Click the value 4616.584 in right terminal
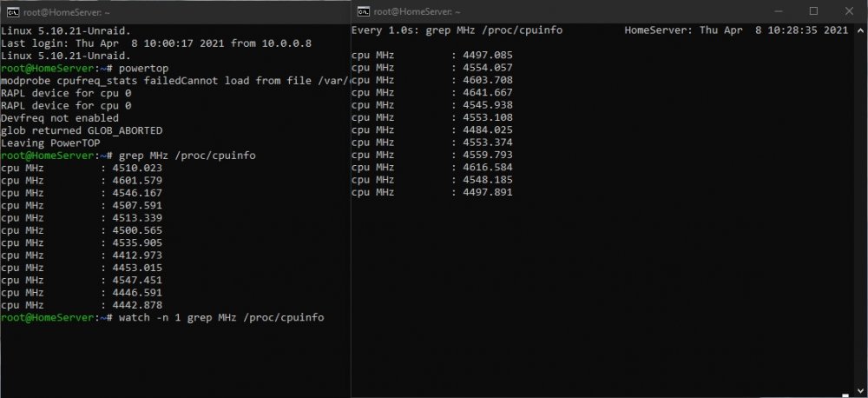This screenshot has height=398, width=868. click(488, 168)
